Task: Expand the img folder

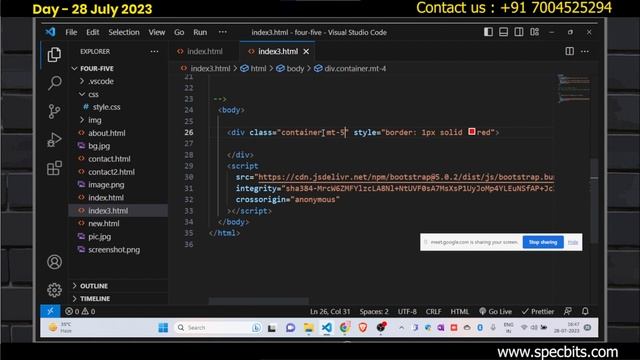Action: point(95,120)
